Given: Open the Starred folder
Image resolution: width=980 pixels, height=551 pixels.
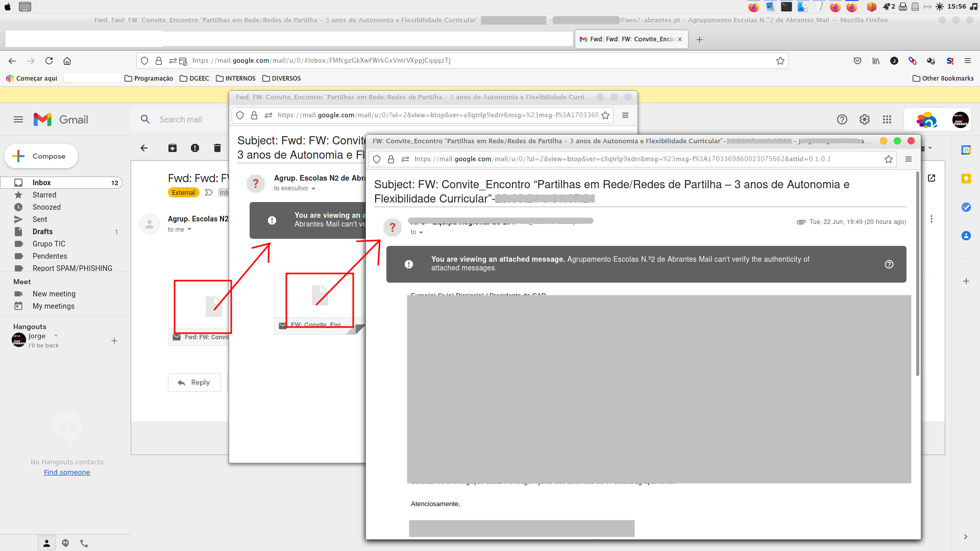Looking at the screenshot, I should (44, 195).
